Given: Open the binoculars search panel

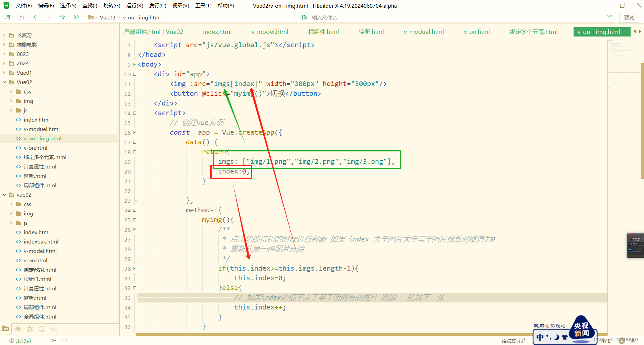Looking at the screenshot, I should pos(18,329).
